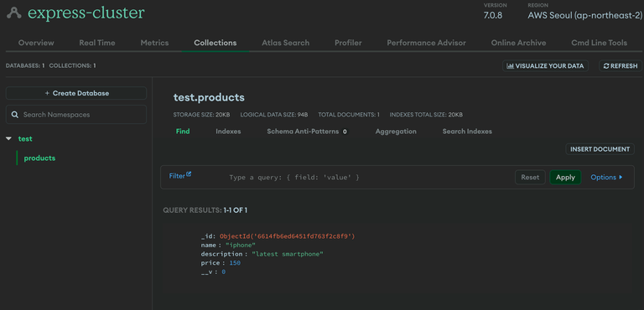The image size is (644, 310).
Task: Click the Insert Document button
Action: click(x=600, y=149)
